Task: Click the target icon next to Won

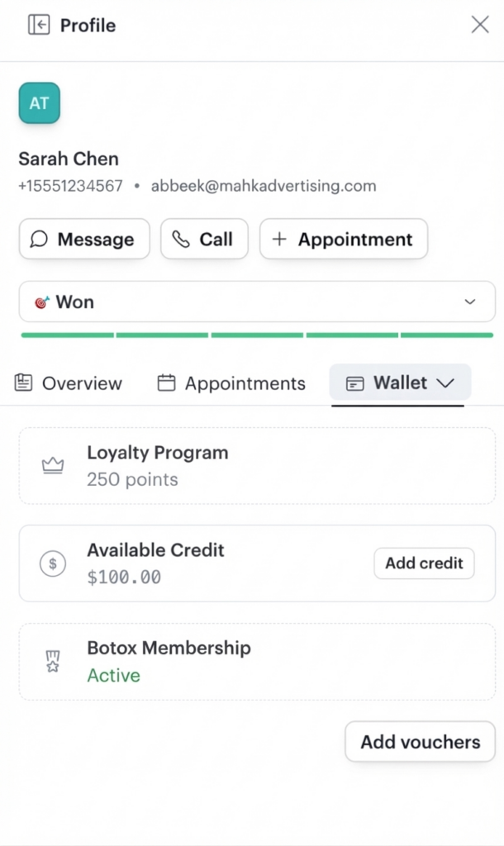Action: (x=41, y=302)
